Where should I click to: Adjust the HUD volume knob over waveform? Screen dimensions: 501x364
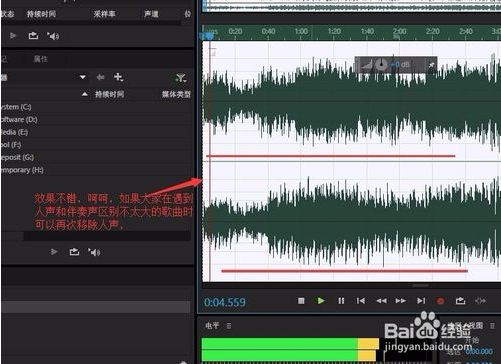pos(381,64)
